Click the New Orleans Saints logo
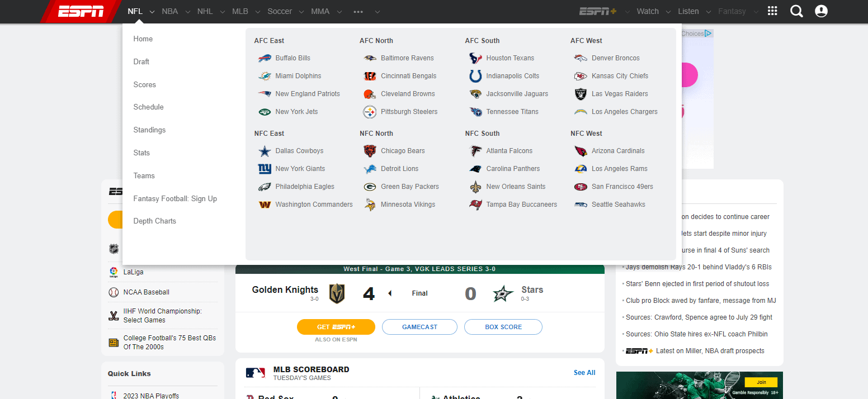 (475, 187)
